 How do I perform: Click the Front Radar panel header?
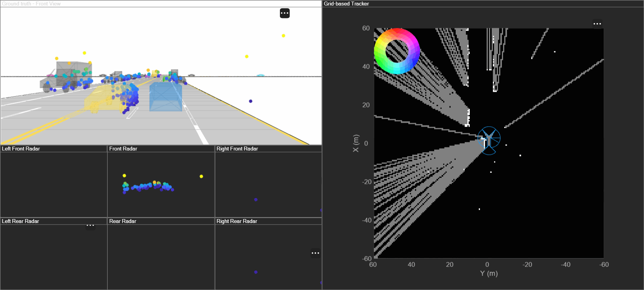[123, 149]
